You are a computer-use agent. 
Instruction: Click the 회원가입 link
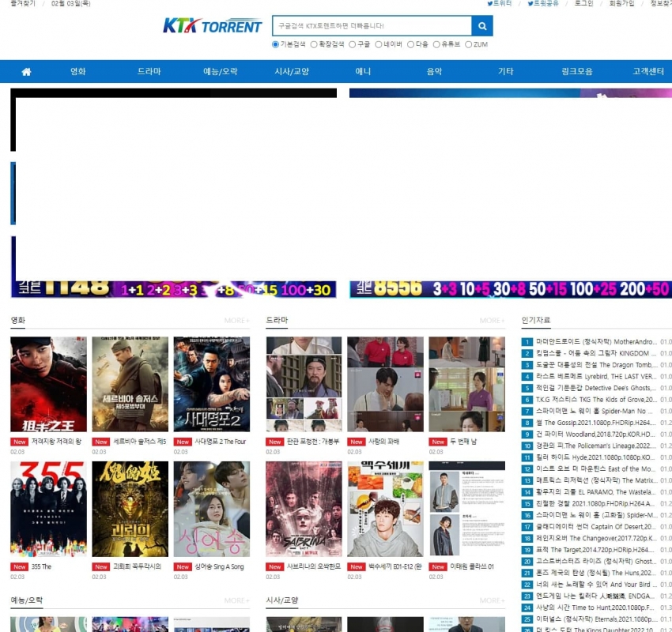[621, 3]
